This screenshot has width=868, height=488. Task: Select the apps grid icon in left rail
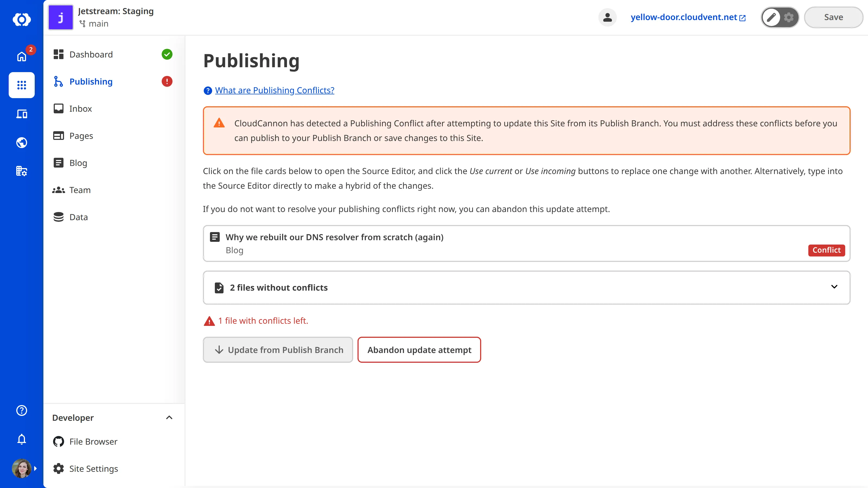(x=22, y=85)
